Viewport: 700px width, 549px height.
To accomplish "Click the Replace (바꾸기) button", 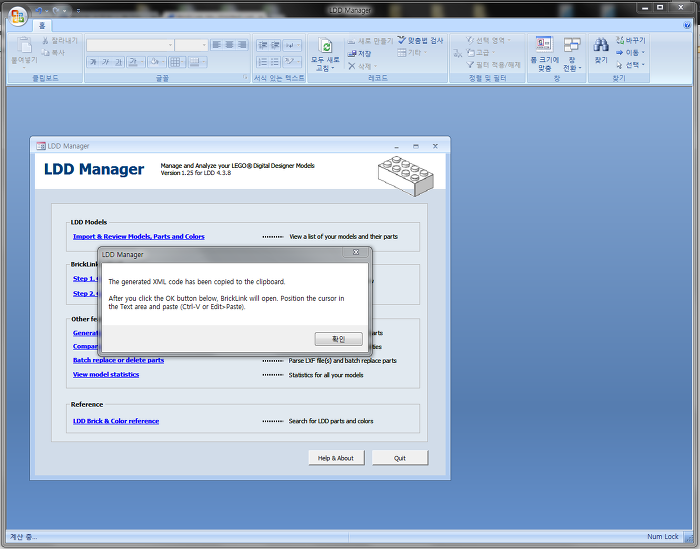I will click(630, 41).
